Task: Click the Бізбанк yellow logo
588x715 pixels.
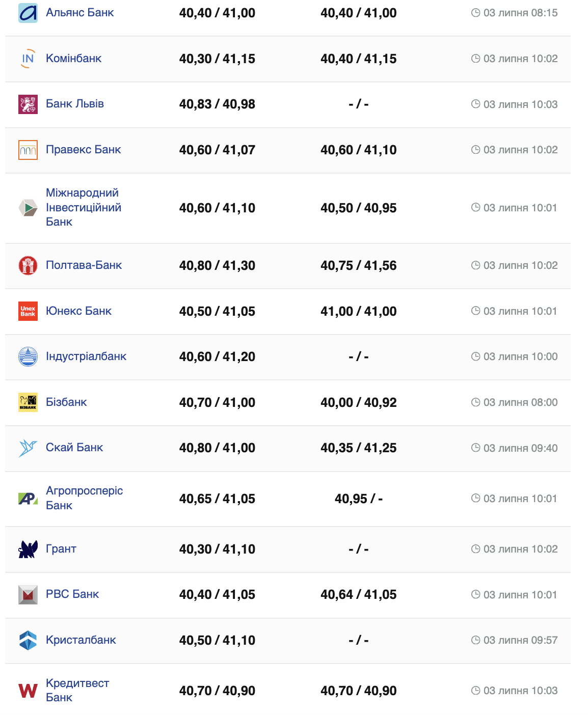Action: tap(28, 402)
